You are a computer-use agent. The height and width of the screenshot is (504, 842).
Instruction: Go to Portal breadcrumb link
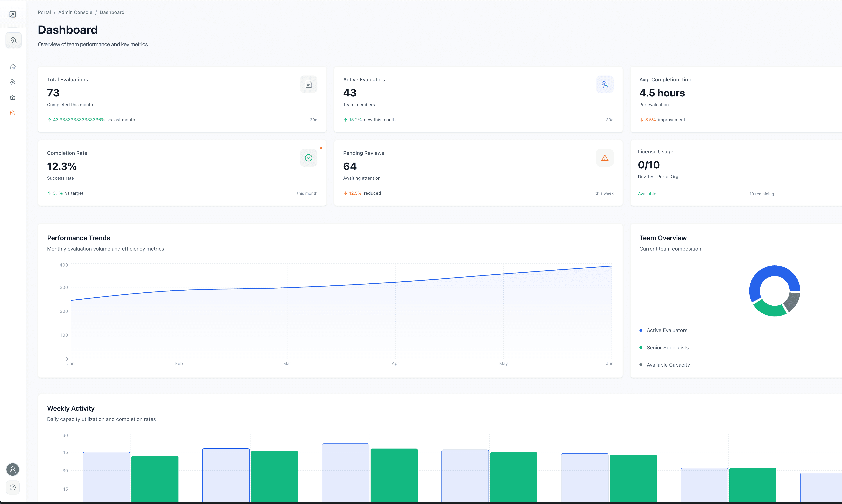click(x=44, y=12)
